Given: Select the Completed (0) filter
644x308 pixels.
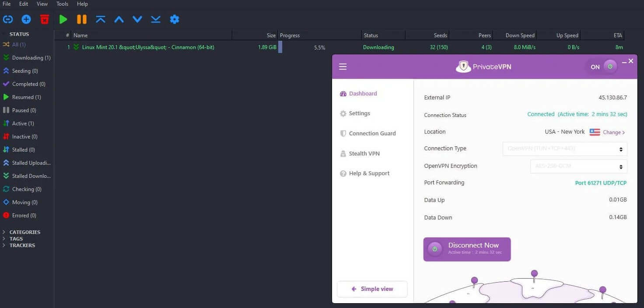Looking at the screenshot, I should point(24,84).
